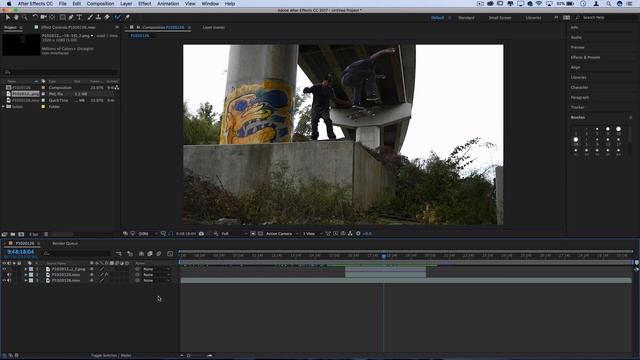Open the Layer menu
640x360 pixels.
(x=126, y=4)
